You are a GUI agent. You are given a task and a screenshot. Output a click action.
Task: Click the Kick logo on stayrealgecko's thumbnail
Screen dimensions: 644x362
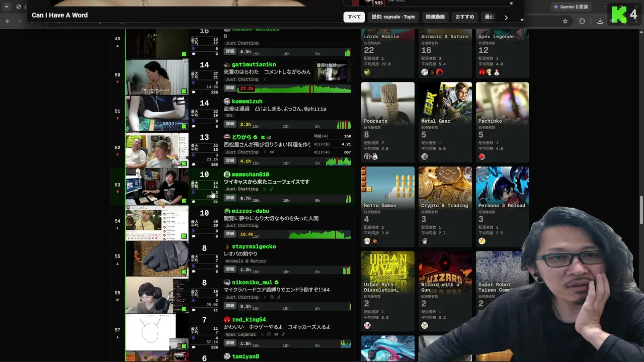pyautogui.click(x=184, y=272)
